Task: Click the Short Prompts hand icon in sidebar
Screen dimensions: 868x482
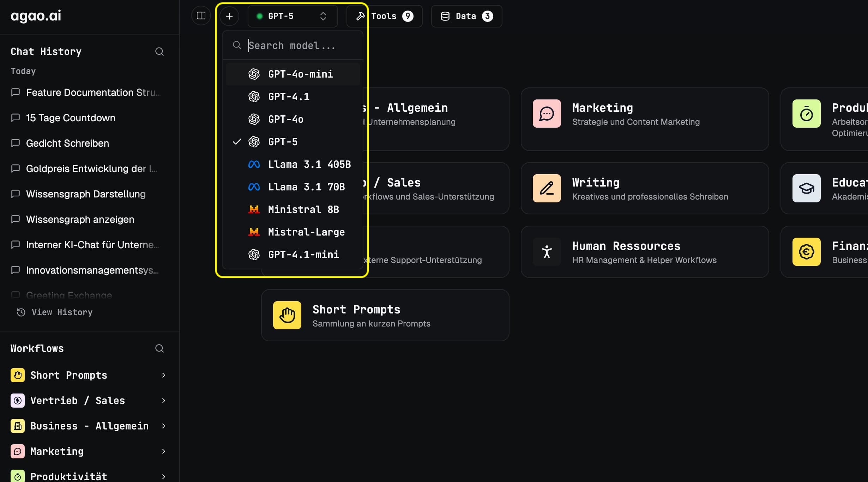Action: 18,375
